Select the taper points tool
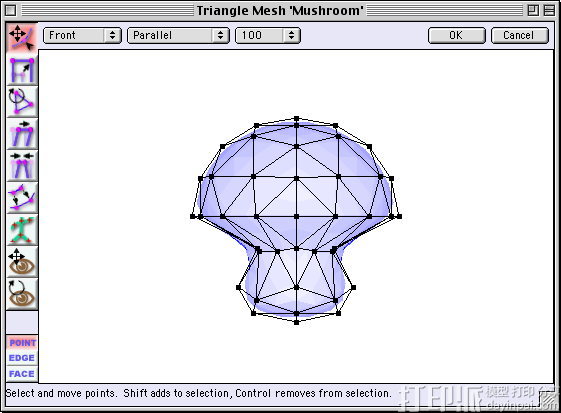Viewport: 561px width, 413px height. coord(22,166)
